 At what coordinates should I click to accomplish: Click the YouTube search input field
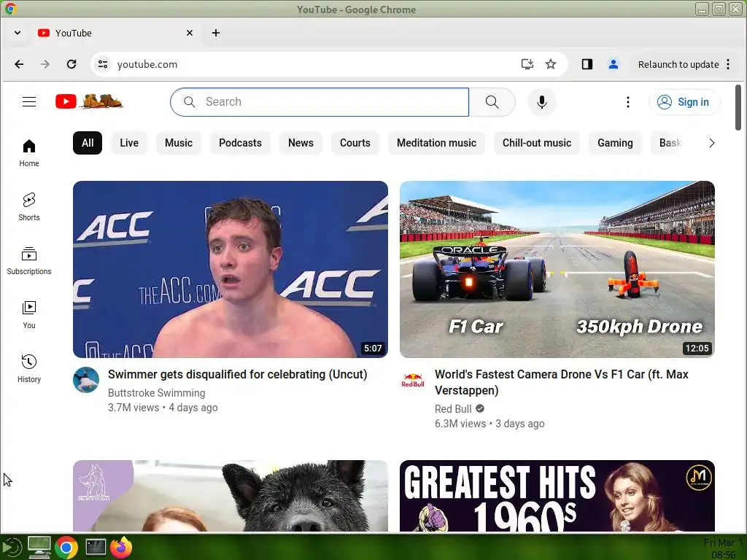click(320, 102)
